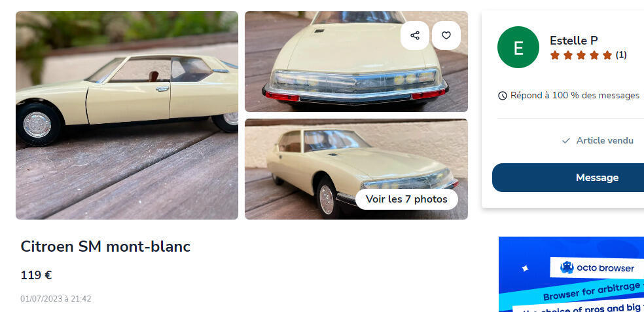The image size is (644, 312).
Task: Open the side-view car photo
Action: click(127, 115)
